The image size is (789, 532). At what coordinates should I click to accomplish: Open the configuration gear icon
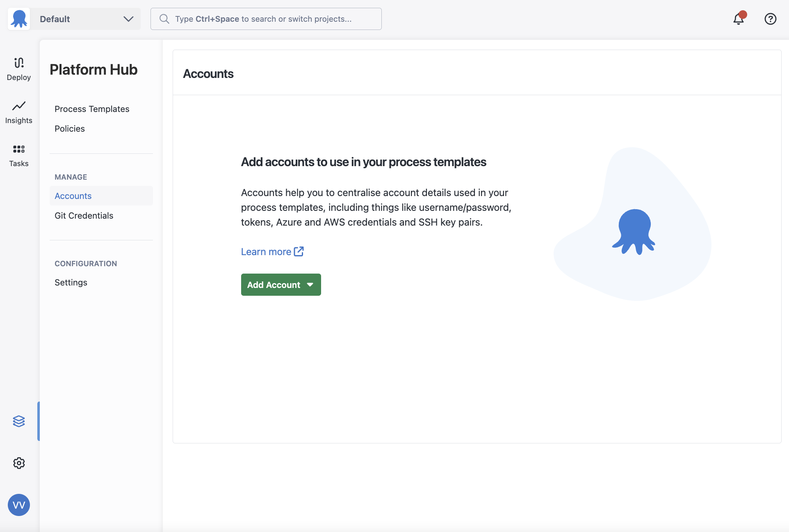point(19,463)
